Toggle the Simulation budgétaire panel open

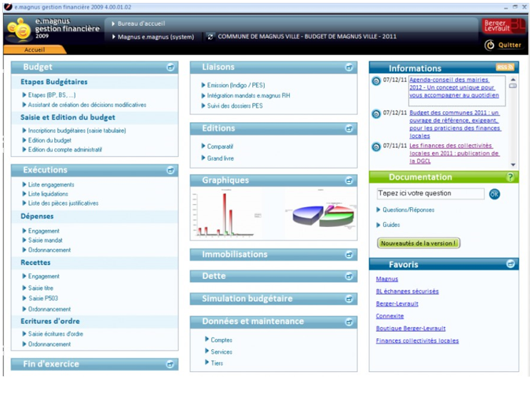[349, 299]
